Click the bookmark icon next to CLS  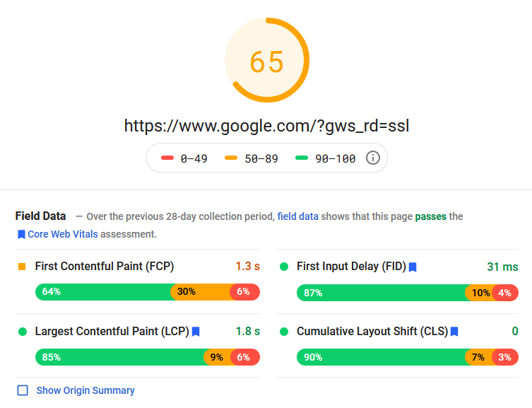pyautogui.click(x=454, y=332)
